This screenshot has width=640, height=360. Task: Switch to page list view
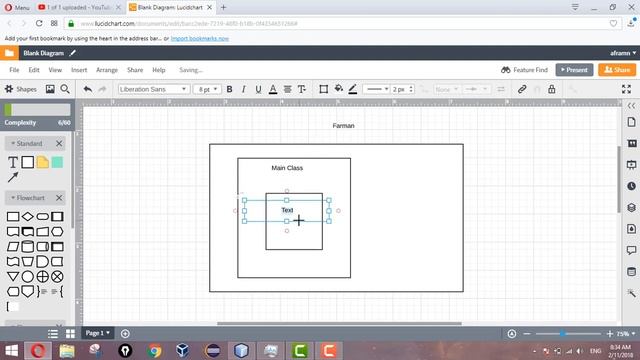pyautogui.click(x=53, y=333)
